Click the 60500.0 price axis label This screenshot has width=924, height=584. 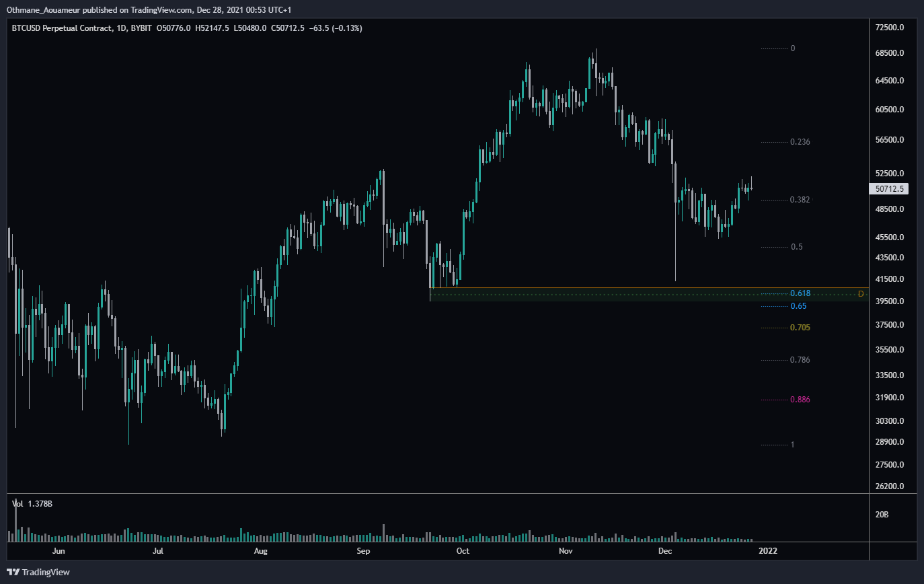coord(888,110)
